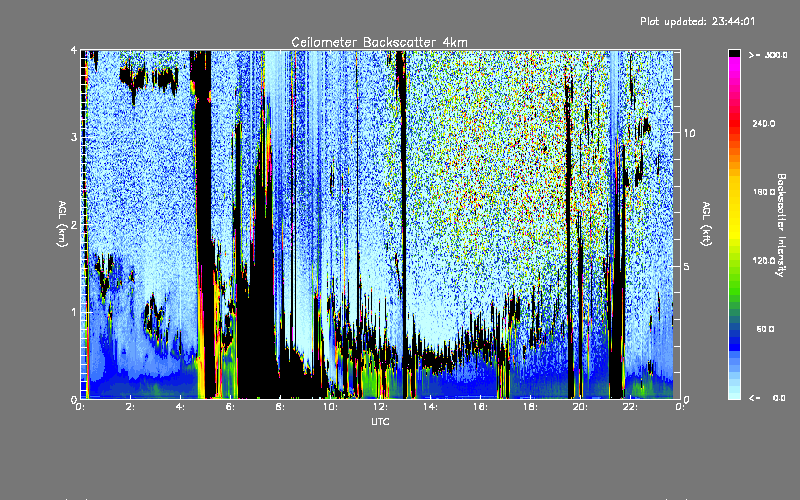Image resolution: width=800 pixels, height=500 pixels.
Task: Click the left 'AGL (km)' axis label
Action: tap(62, 224)
